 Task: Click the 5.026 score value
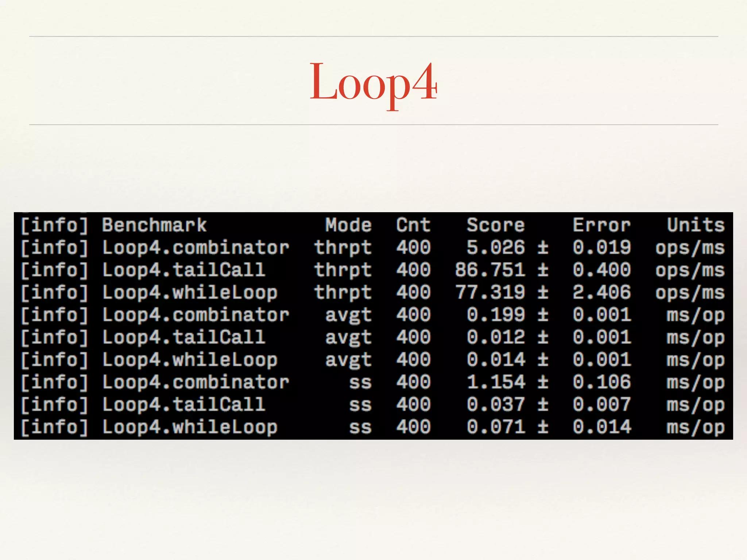[x=496, y=248]
